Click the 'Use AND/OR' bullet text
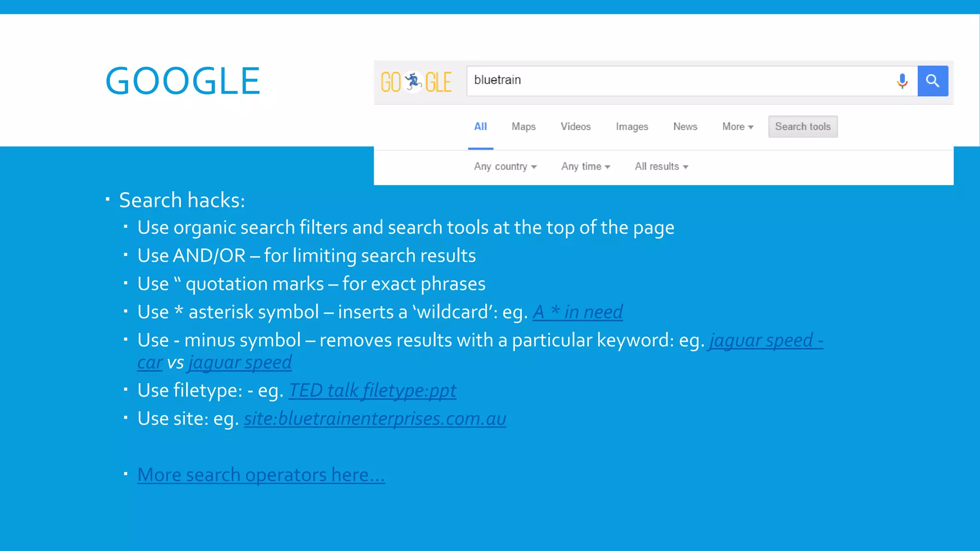 [x=307, y=256]
